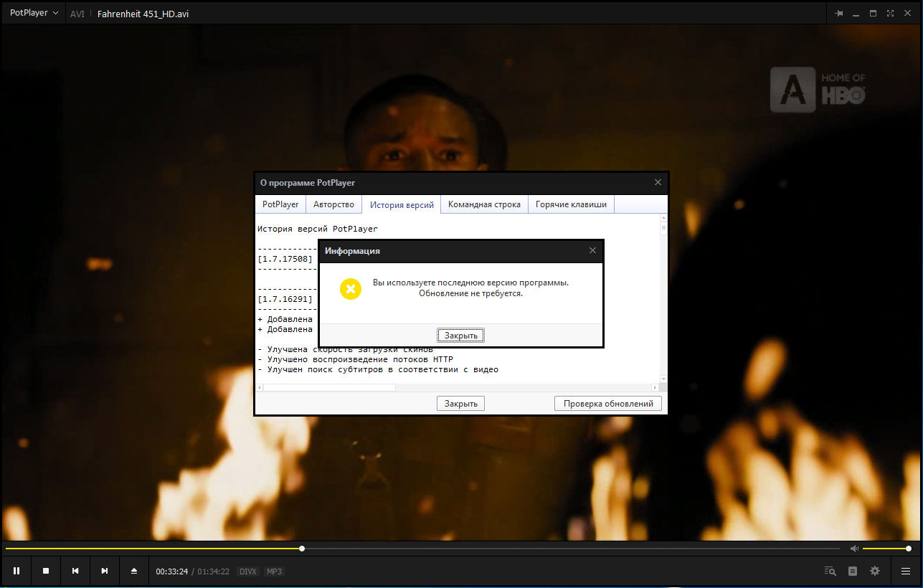Click Закрыть in the About PotPlayer dialog
The width and height of the screenshot is (923, 588).
461,404
